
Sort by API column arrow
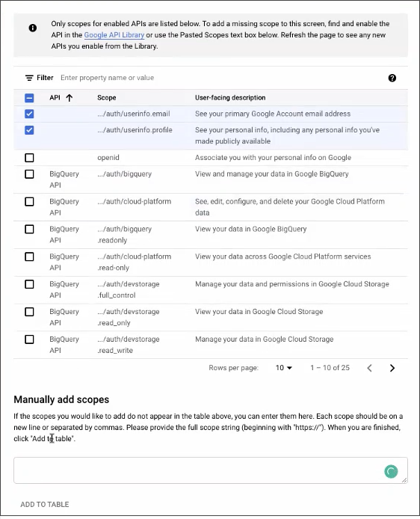[69, 98]
